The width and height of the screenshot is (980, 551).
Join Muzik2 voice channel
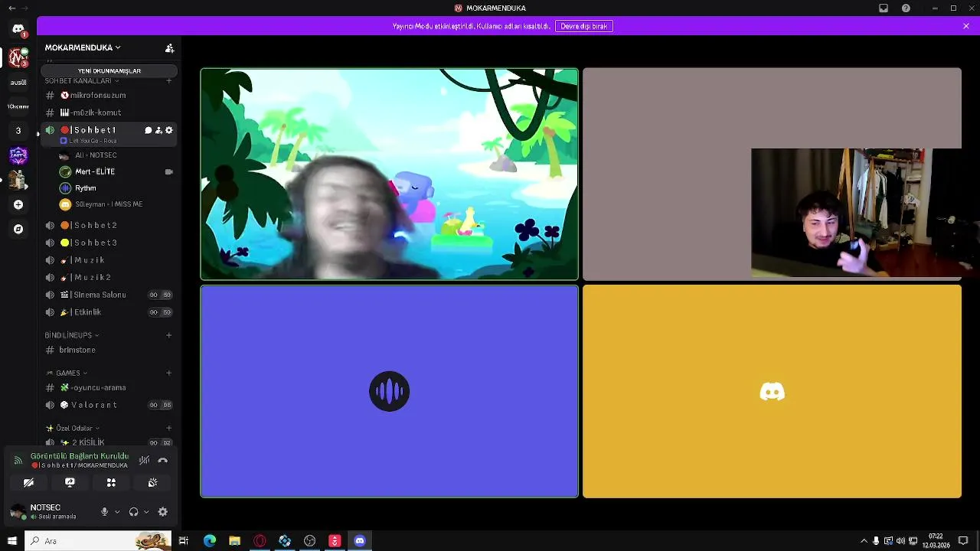[x=109, y=277]
